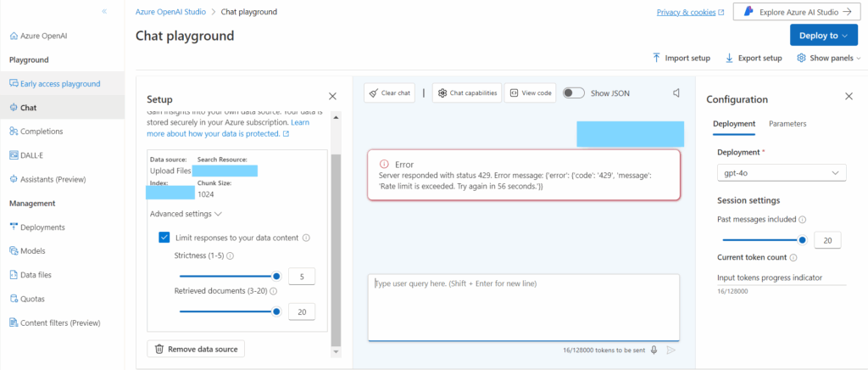Switch to the Parameters tab
868x370 pixels.
click(x=787, y=124)
